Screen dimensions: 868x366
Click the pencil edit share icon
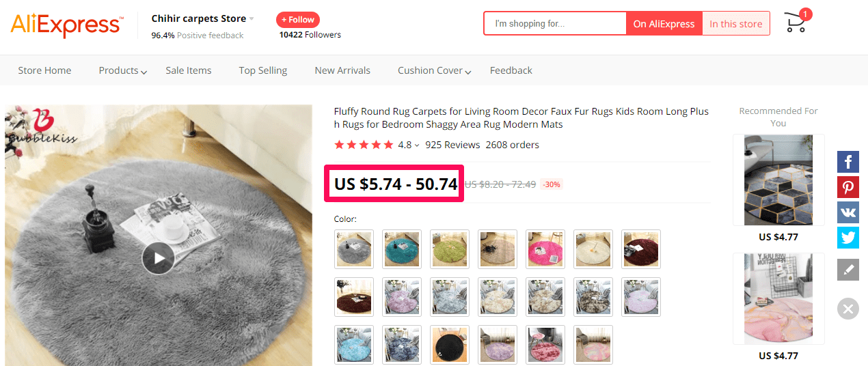click(x=848, y=270)
